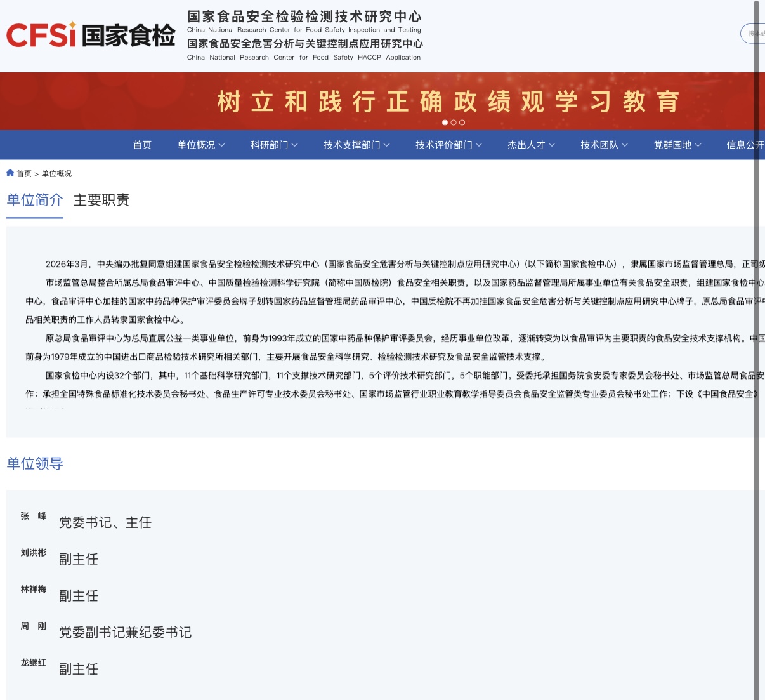765x700 pixels.
Task: Expand the 党群园地 dropdown menu
Action: pyautogui.click(x=677, y=145)
